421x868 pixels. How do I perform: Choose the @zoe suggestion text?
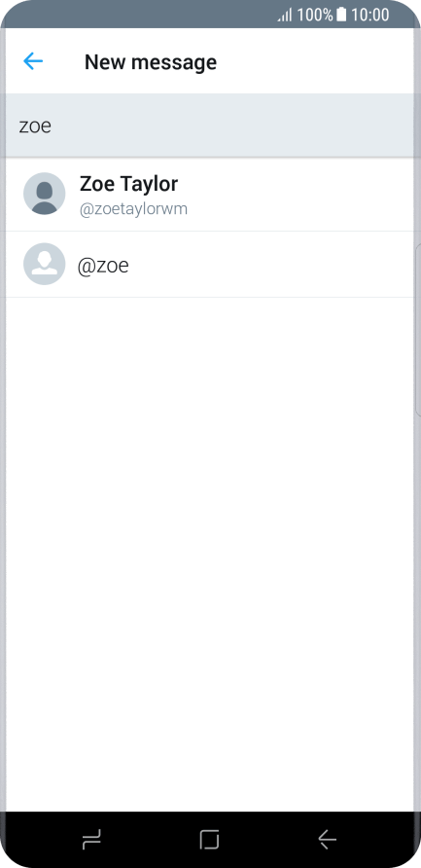[103, 266]
